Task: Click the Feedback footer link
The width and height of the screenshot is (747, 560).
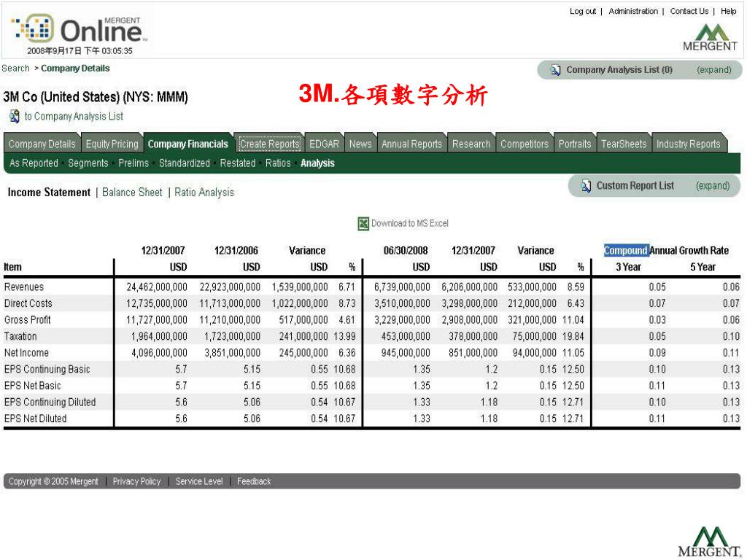Action: 254,481
